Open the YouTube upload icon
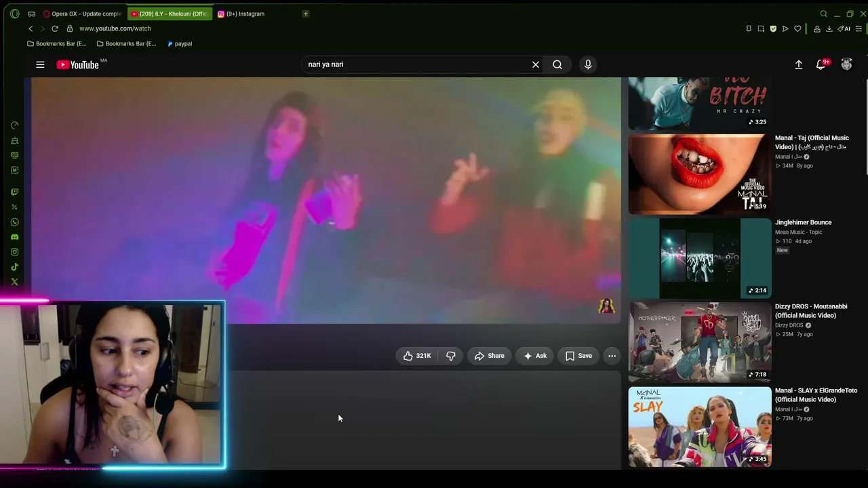The height and width of the screenshot is (488, 868). tap(799, 64)
